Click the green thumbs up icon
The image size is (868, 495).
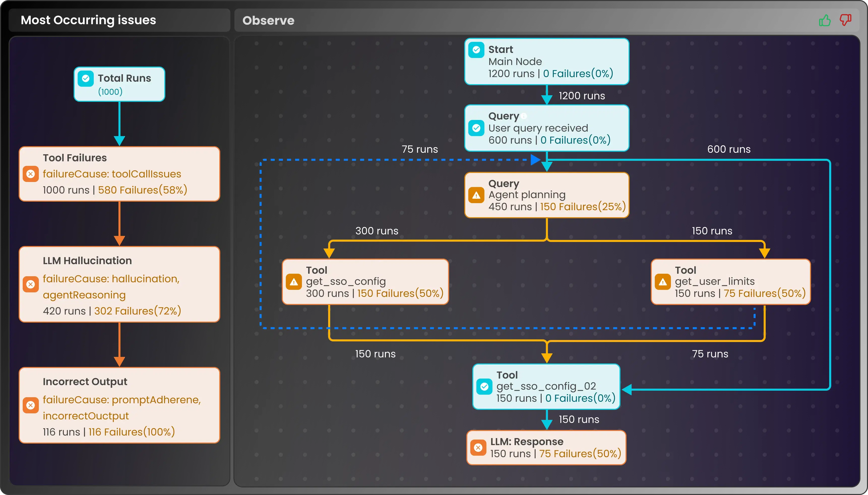click(x=824, y=20)
